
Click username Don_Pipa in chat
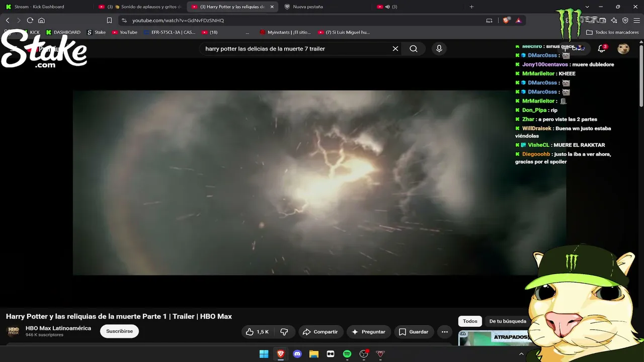tap(534, 110)
